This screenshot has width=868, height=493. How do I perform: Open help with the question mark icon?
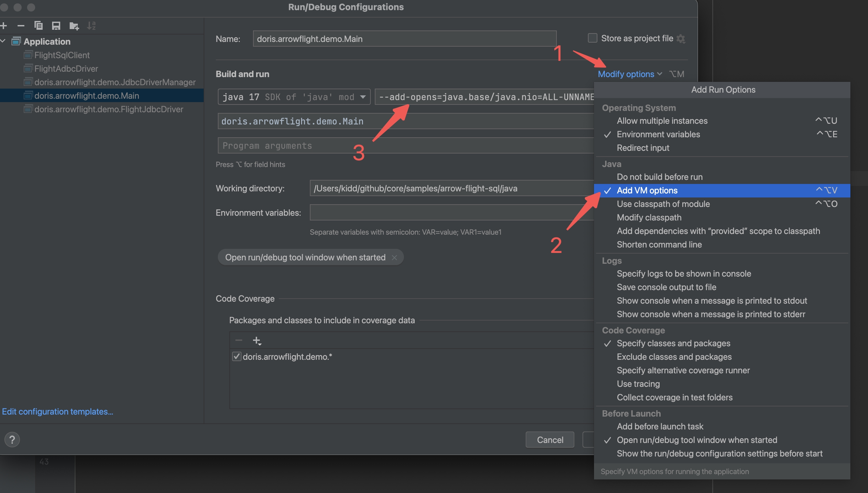click(12, 440)
